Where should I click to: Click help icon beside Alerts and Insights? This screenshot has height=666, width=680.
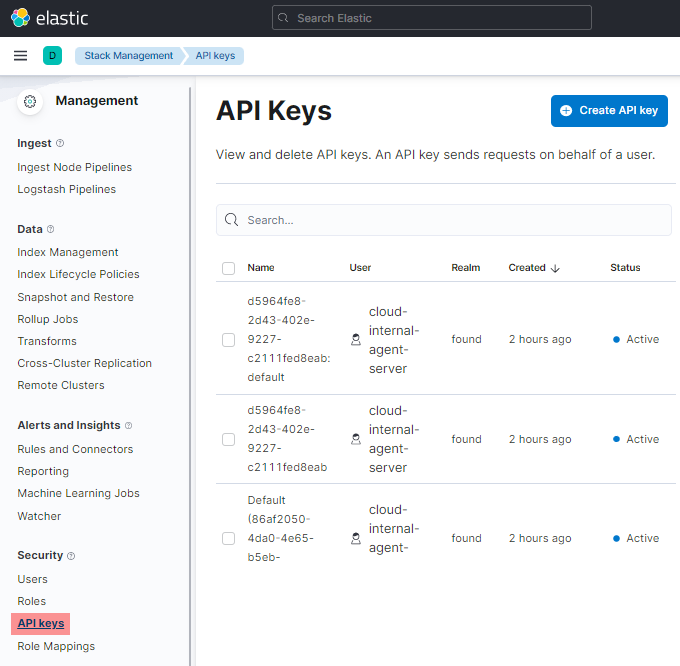128,425
